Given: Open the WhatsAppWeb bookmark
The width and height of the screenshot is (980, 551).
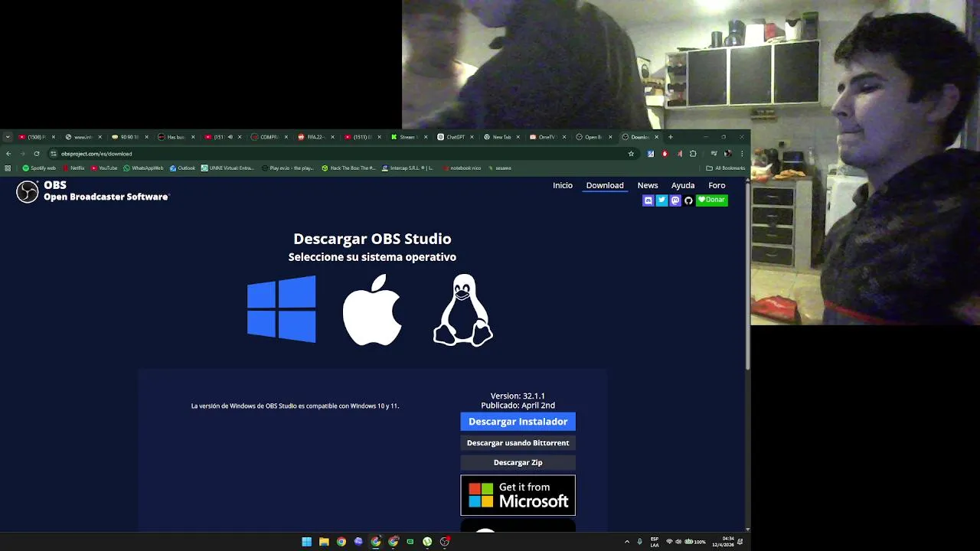Looking at the screenshot, I should click(143, 168).
